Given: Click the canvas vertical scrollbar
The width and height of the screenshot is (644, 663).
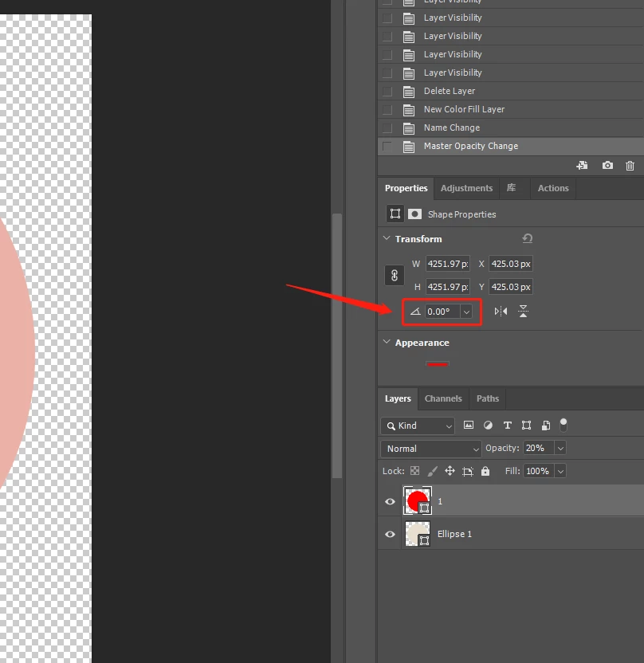Looking at the screenshot, I should tap(336, 346).
